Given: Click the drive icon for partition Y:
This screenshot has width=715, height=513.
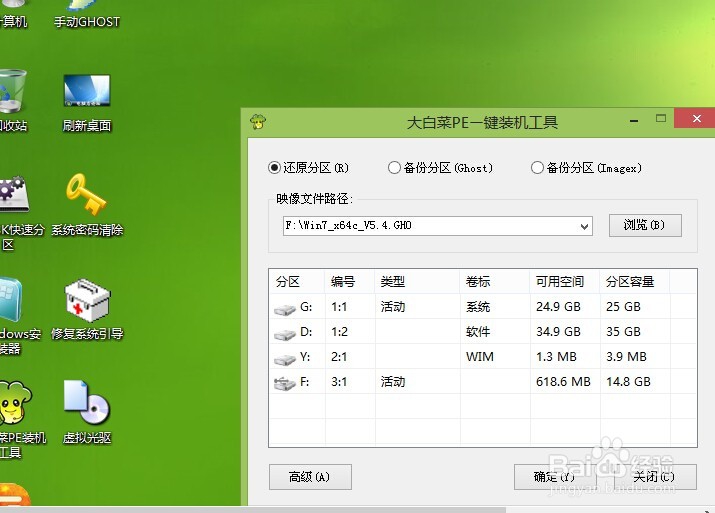Looking at the screenshot, I should [x=285, y=360].
